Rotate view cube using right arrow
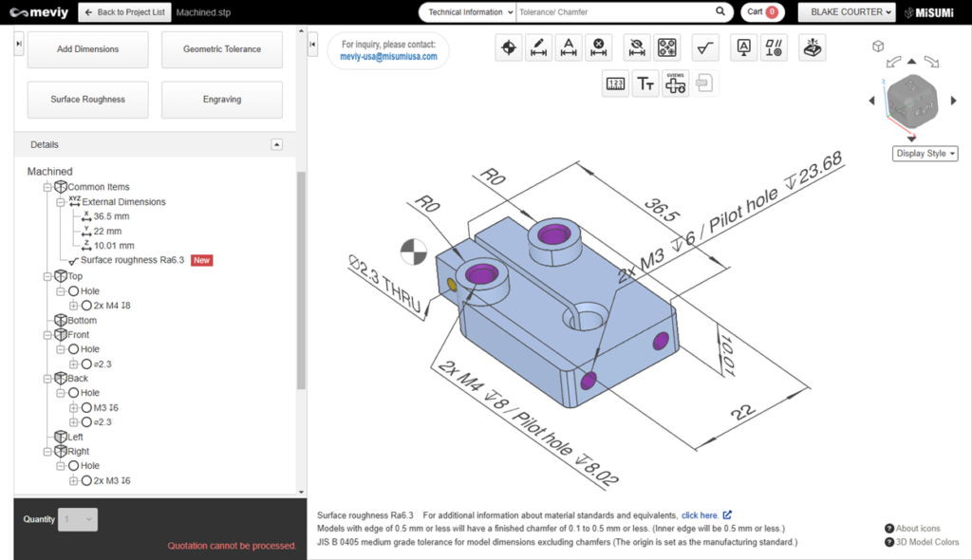Viewport: 972px width, 560px height. (x=955, y=101)
